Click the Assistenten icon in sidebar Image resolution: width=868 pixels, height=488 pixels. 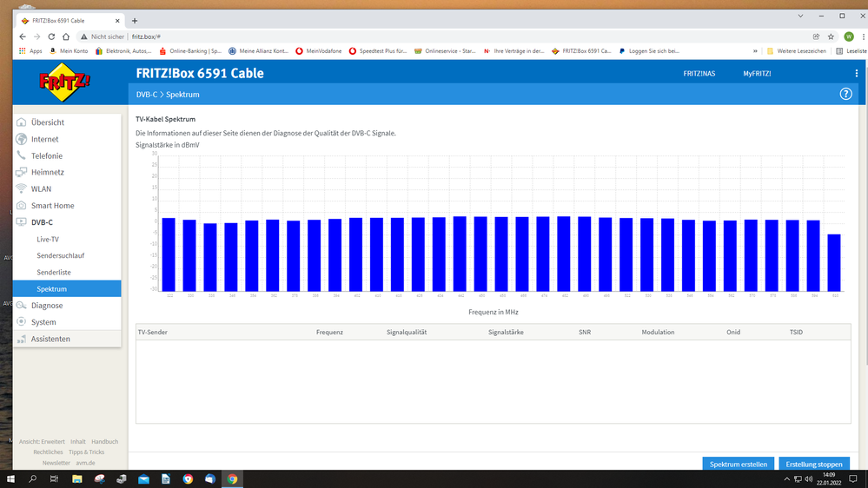tap(21, 339)
